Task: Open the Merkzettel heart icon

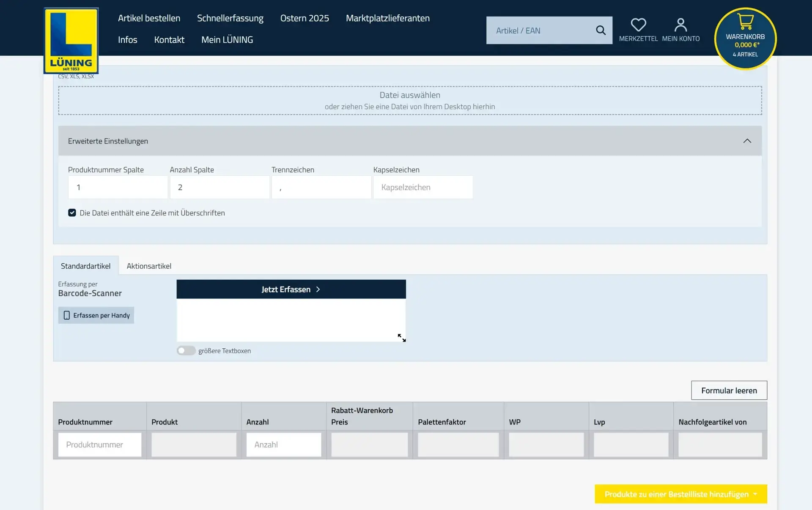Action: [639, 25]
